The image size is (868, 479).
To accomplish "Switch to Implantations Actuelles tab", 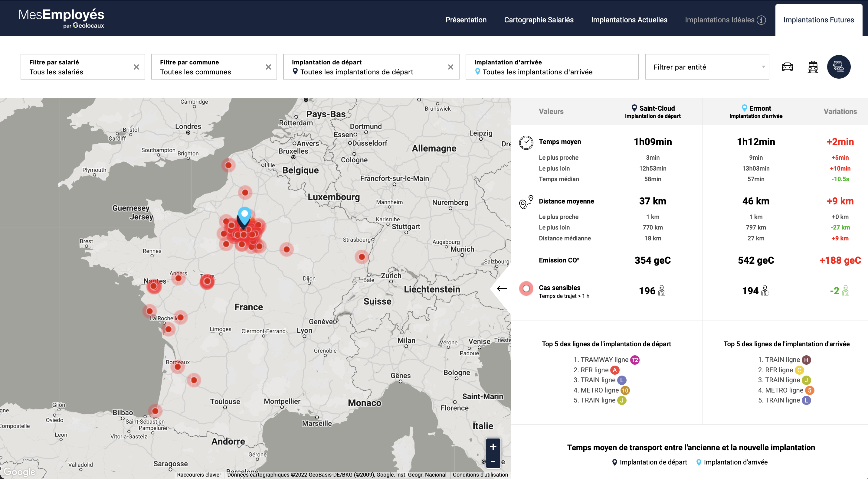I will coord(629,20).
